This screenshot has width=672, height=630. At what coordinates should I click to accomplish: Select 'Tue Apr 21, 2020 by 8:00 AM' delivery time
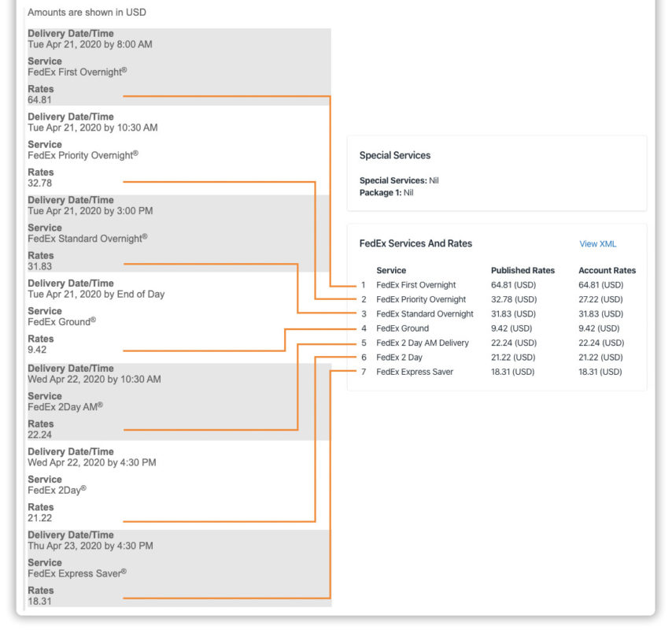pyautogui.click(x=90, y=44)
